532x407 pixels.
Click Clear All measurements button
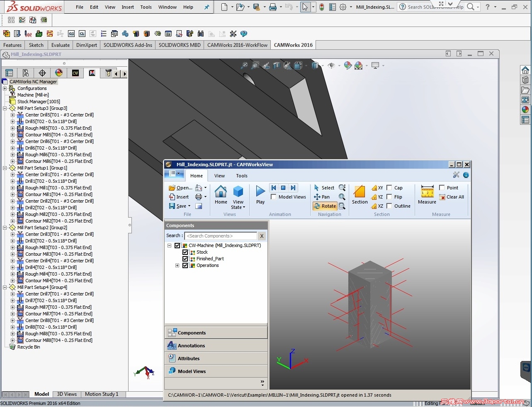tap(452, 197)
